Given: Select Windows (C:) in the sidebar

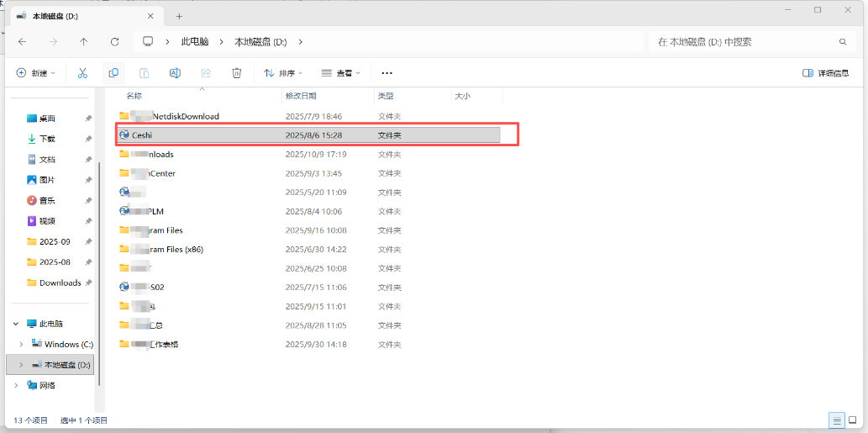Looking at the screenshot, I should [x=69, y=345].
